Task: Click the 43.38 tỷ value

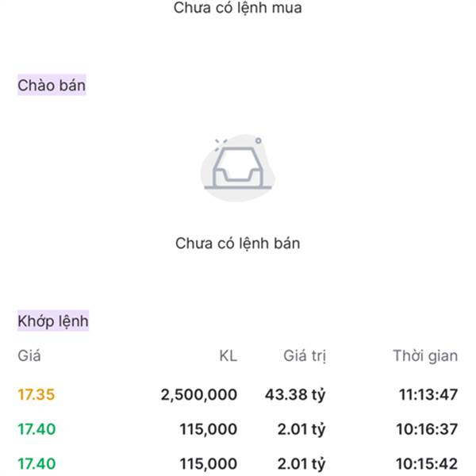Action: pyautogui.click(x=295, y=394)
